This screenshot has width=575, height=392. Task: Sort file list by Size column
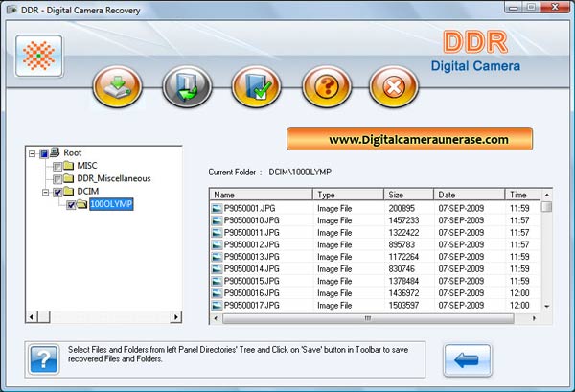pyautogui.click(x=409, y=195)
